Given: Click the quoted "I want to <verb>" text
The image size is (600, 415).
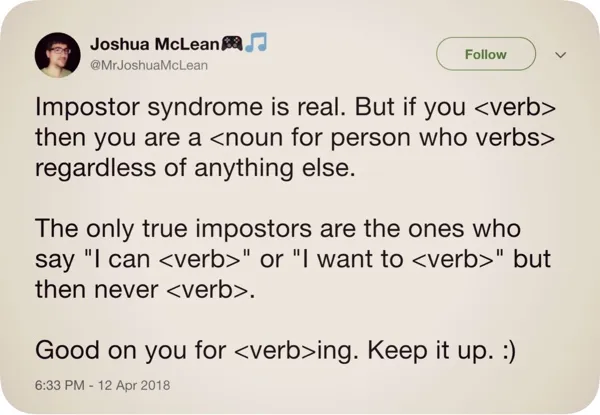Looking at the screenshot, I should coord(410,259).
